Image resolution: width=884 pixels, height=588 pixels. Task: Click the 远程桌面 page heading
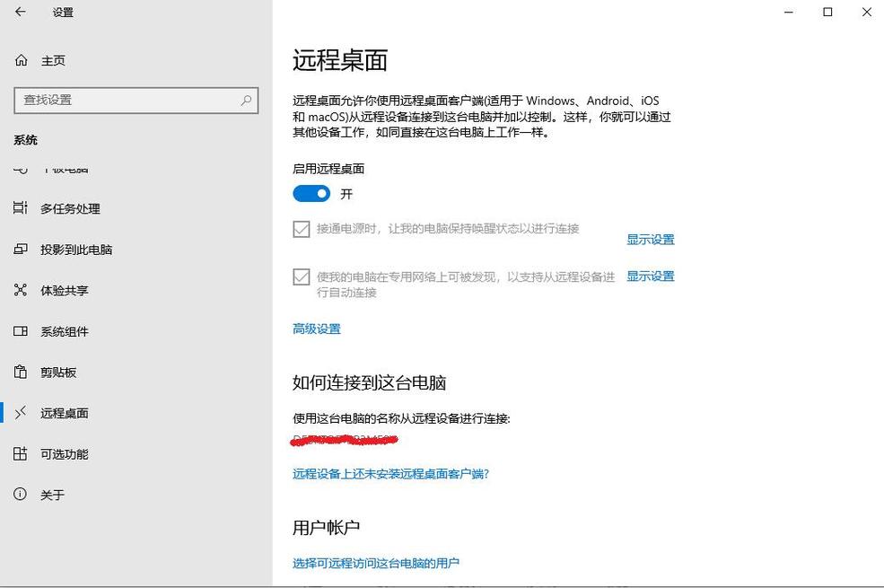point(340,60)
